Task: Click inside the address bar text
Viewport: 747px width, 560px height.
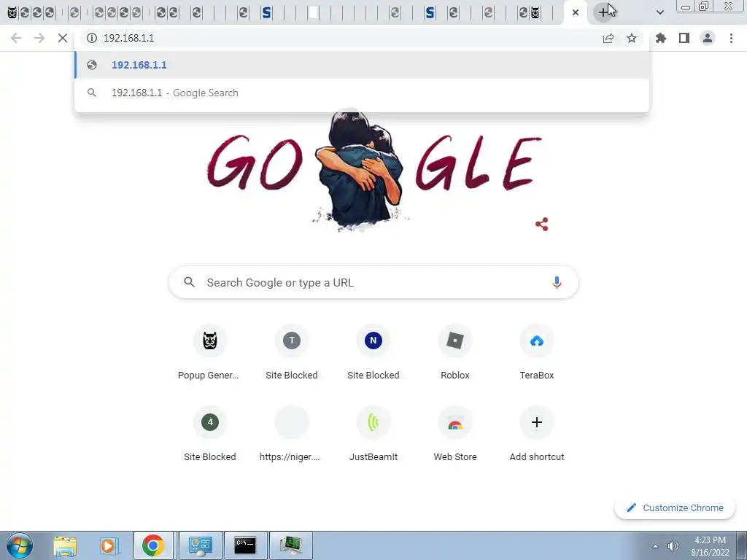Action: click(128, 38)
